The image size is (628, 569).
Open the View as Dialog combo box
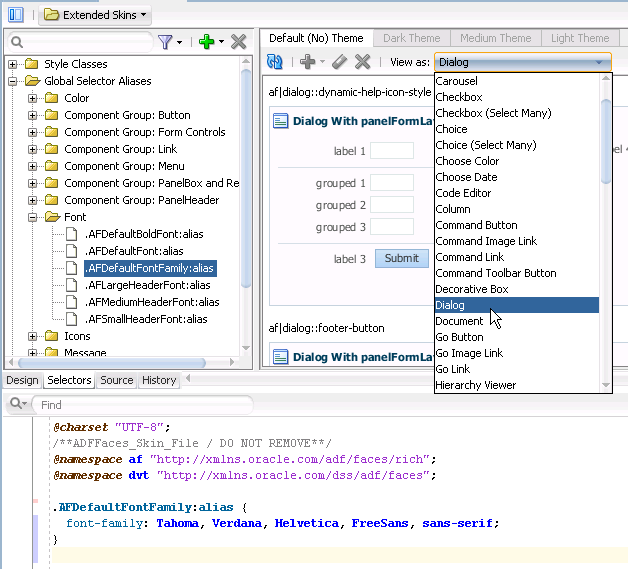523,62
